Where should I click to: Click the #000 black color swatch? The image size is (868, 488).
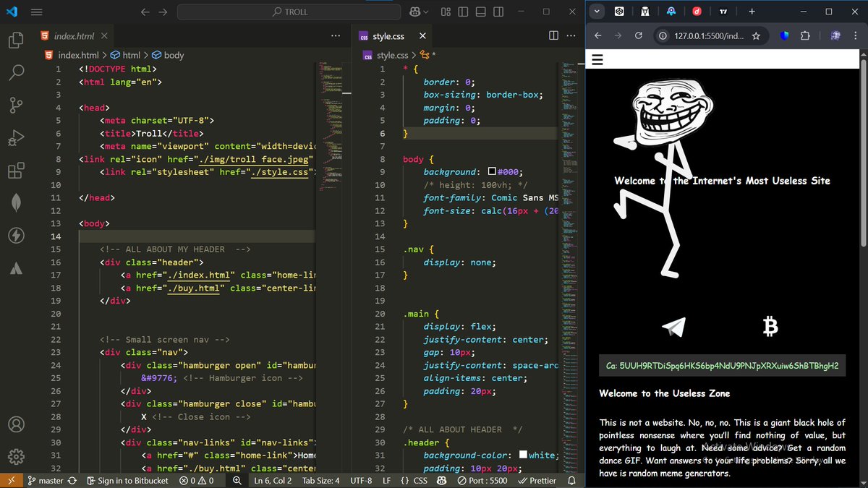tap(492, 172)
